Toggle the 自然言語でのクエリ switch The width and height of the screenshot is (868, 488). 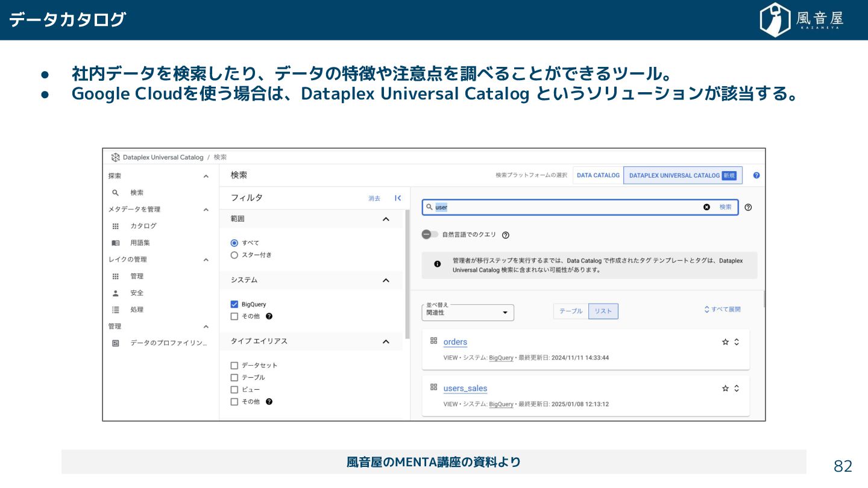pyautogui.click(x=430, y=234)
